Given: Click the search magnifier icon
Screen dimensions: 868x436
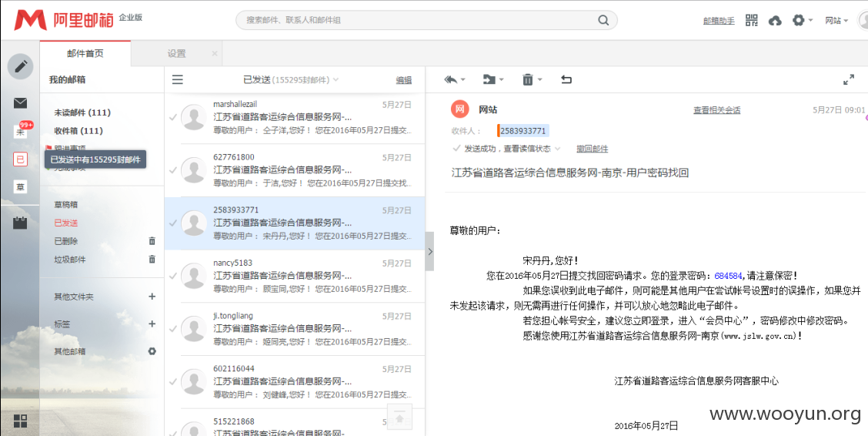Looking at the screenshot, I should coord(603,21).
